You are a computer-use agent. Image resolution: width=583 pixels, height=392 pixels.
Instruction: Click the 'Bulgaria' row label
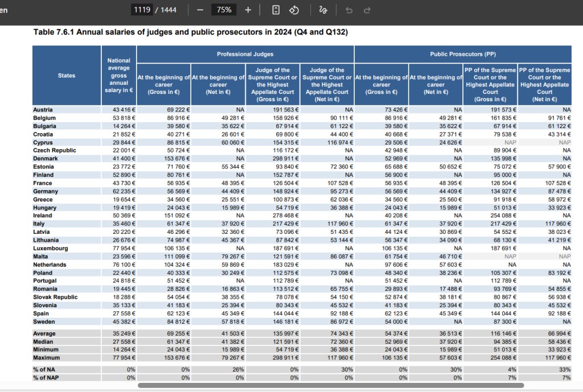pos(44,126)
